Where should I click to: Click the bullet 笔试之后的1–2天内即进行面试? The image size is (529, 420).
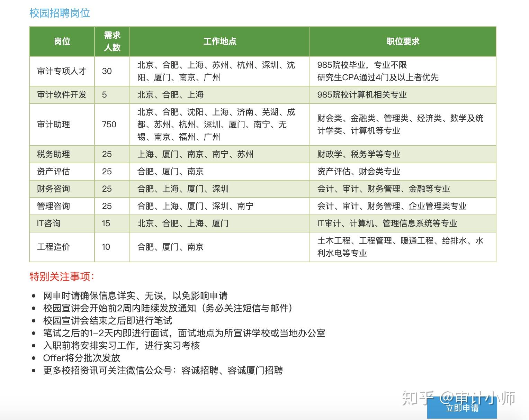184,333
